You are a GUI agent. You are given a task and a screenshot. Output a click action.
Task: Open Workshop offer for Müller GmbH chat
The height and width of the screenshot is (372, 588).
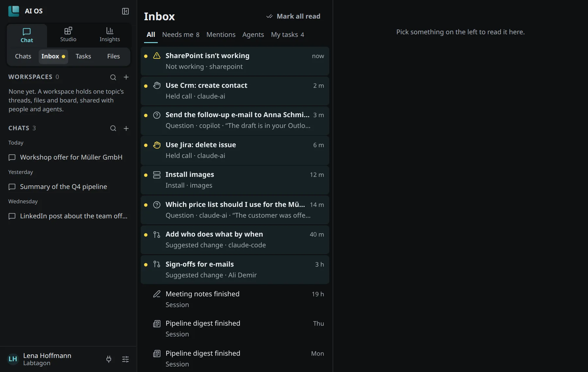point(68,157)
